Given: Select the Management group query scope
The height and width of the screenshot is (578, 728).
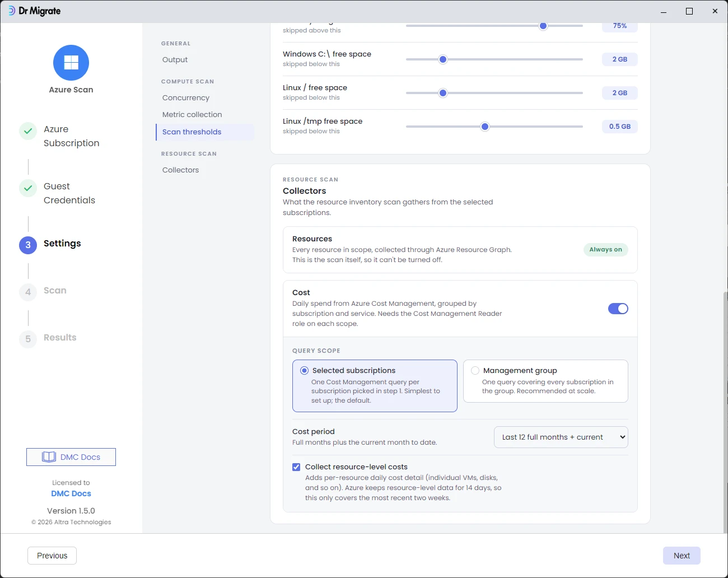Looking at the screenshot, I should pos(545,381).
